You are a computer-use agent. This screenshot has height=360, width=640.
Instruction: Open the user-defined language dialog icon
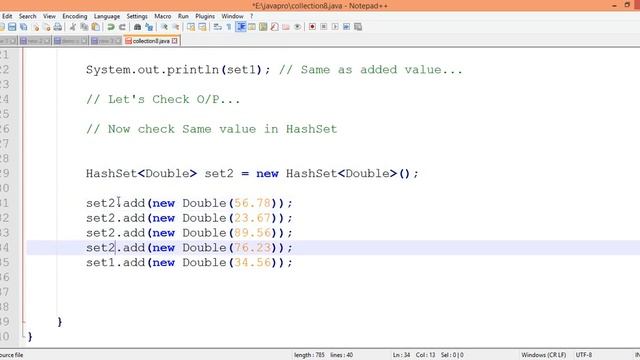point(252,27)
